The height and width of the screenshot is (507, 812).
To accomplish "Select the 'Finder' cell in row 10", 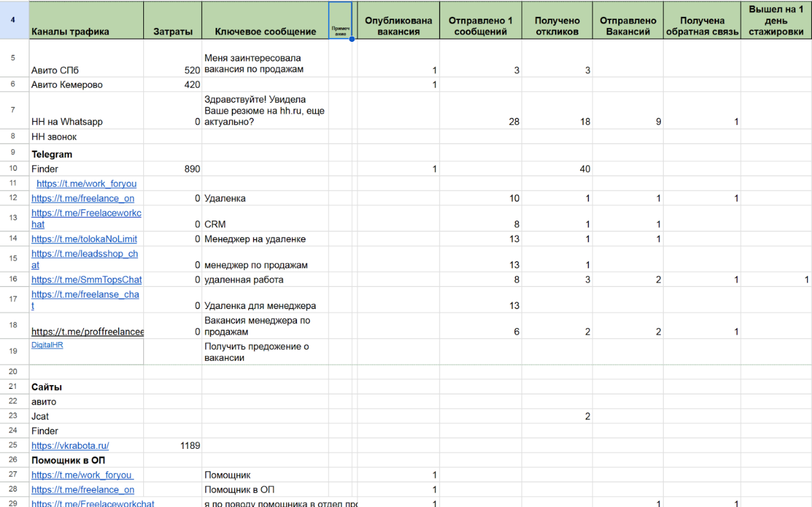I will point(86,169).
